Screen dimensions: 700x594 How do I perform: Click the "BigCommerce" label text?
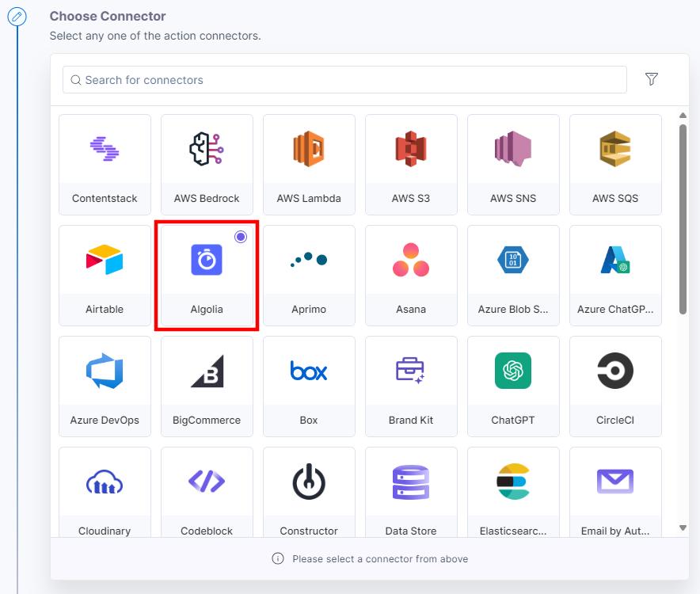[x=207, y=421]
